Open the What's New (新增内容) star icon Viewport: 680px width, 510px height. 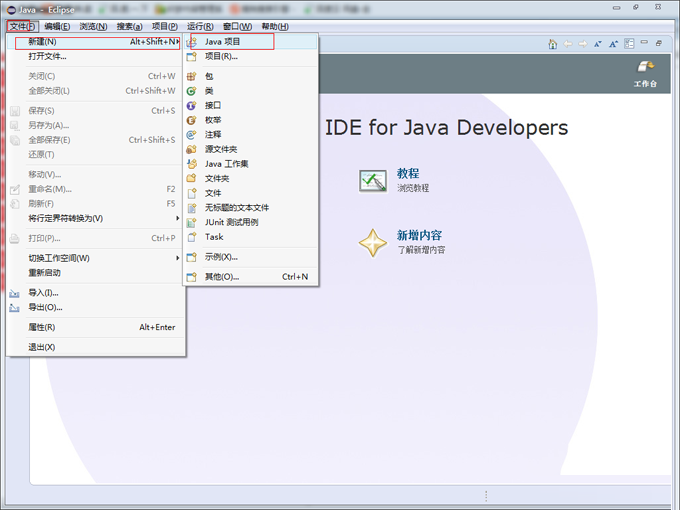373,242
